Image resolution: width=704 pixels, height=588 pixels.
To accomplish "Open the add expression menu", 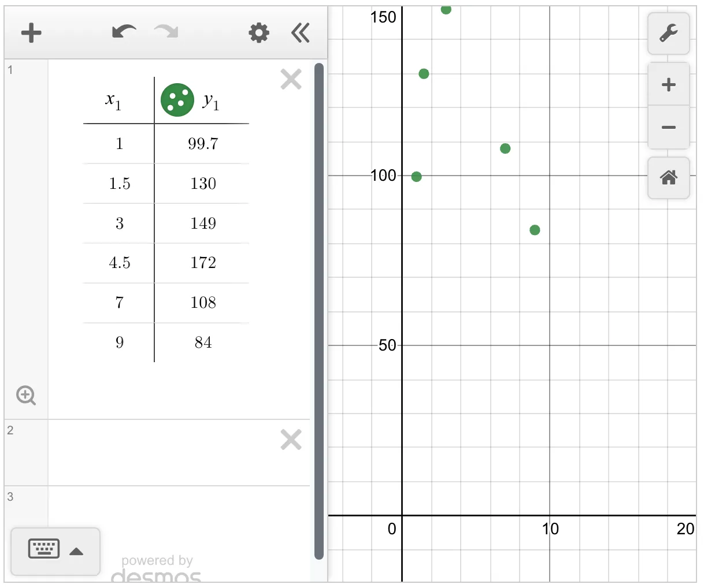I will [31, 33].
